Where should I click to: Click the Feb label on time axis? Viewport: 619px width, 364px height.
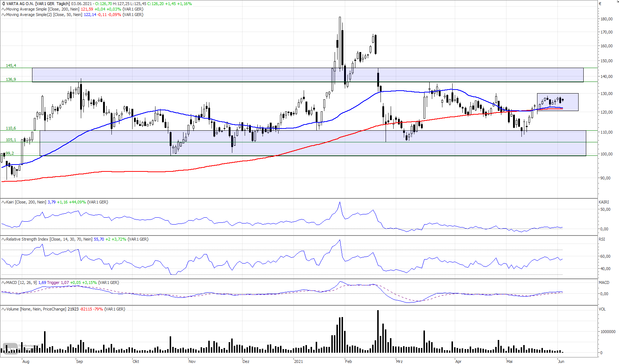click(x=348, y=361)
